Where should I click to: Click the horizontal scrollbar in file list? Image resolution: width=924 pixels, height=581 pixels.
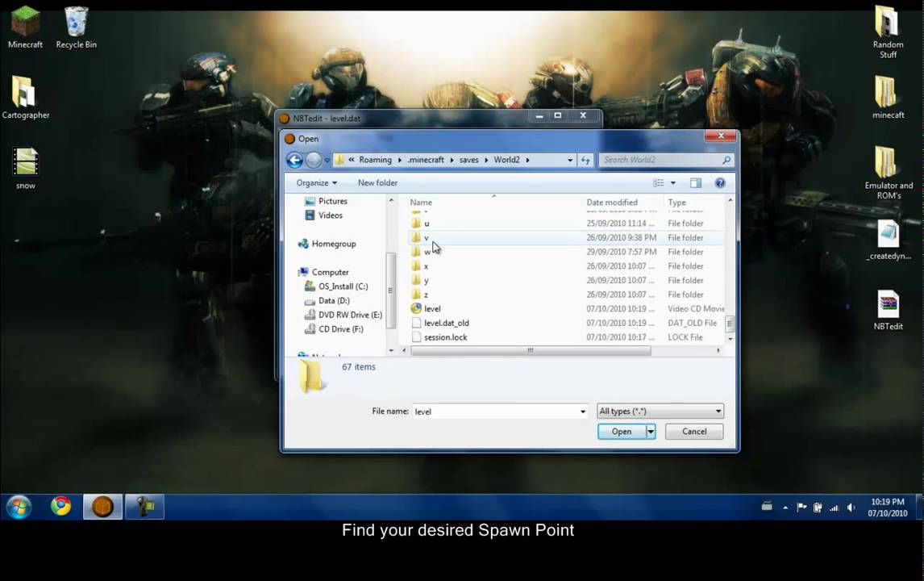[531, 350]
